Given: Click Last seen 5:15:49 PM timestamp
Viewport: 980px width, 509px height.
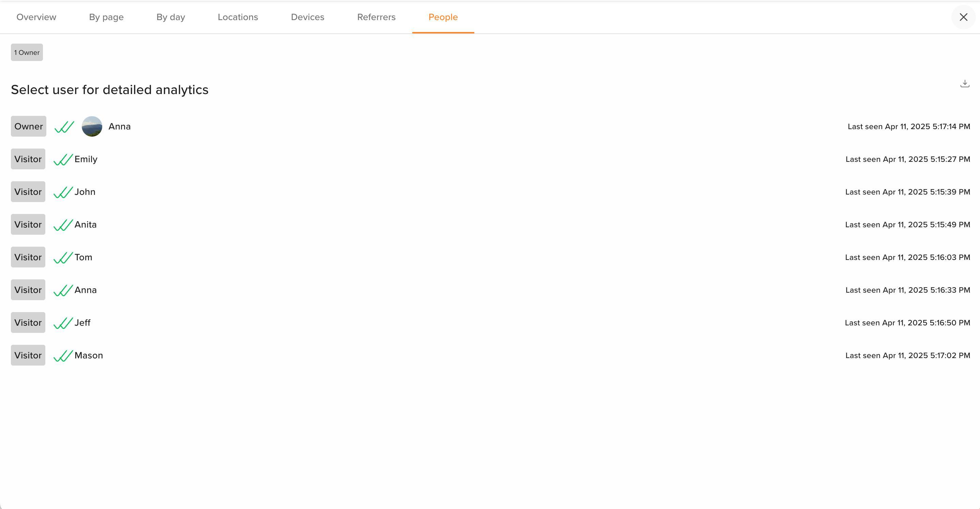Looking at the screenshot, I should pos(908,225).
